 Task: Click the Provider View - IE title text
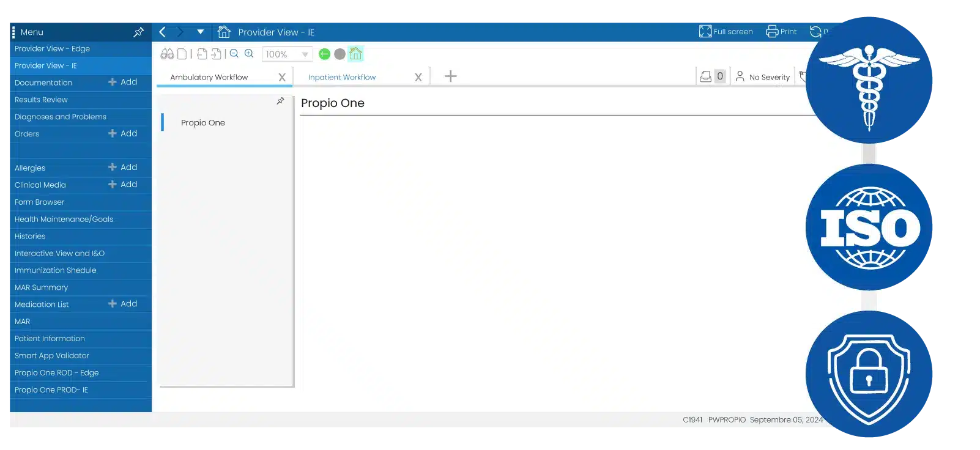[x=277, y=32]
